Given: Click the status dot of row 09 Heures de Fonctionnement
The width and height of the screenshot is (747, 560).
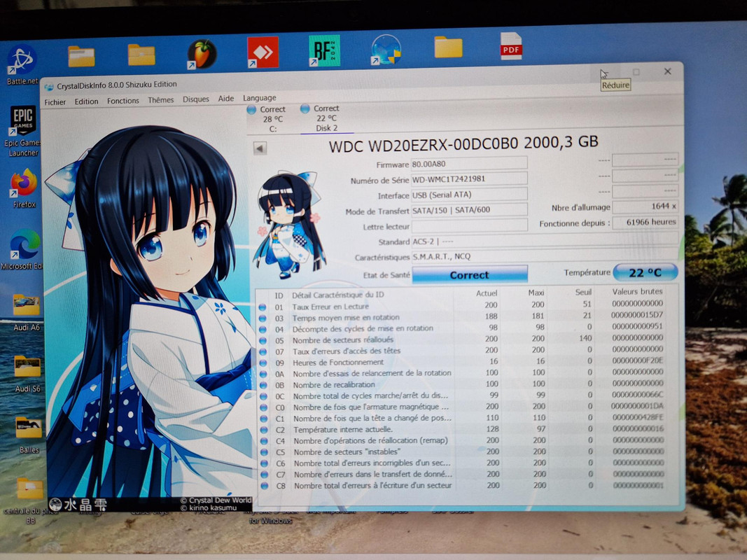Looking at the screenshot, I should pos(263,363).
